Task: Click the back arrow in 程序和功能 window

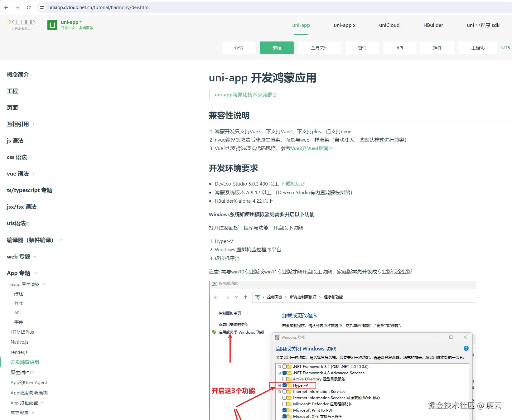Action: 216,297
